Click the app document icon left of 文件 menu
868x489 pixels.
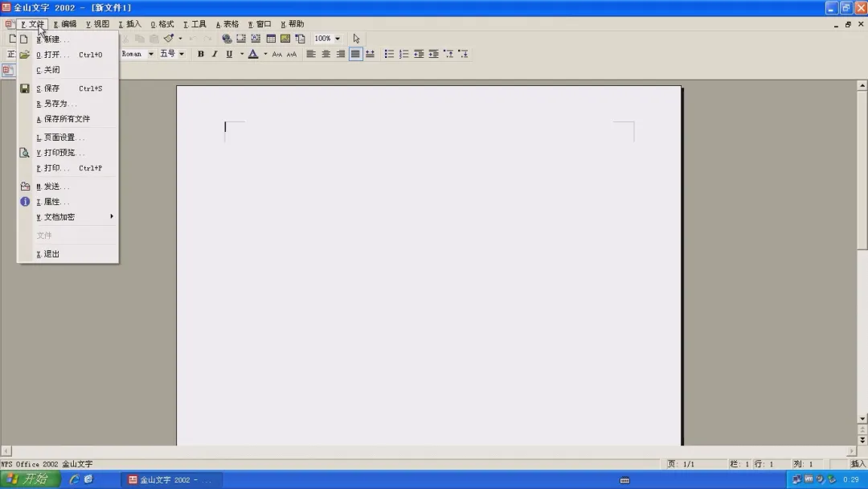click(9, 24)
